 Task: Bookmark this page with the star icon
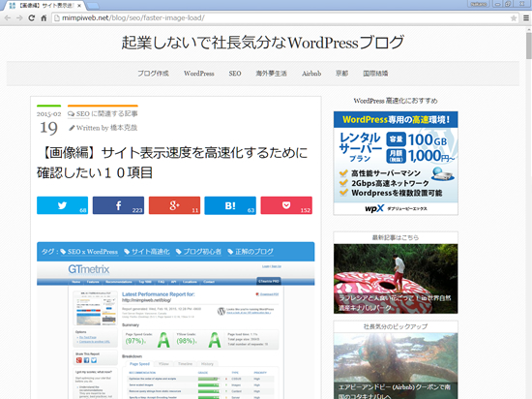pyautogui.click(x=514, y=18)
